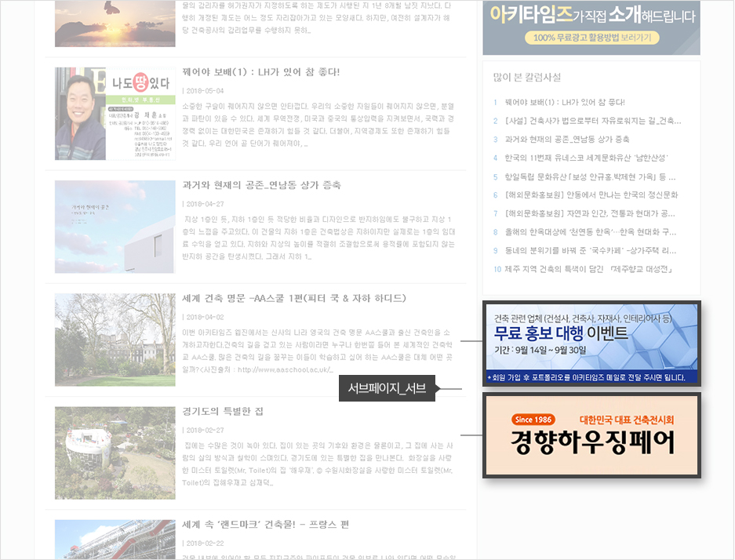Open '세계 속 랜드마크 건축물! - 프랑스 편' headline

(x=265, y=524)
